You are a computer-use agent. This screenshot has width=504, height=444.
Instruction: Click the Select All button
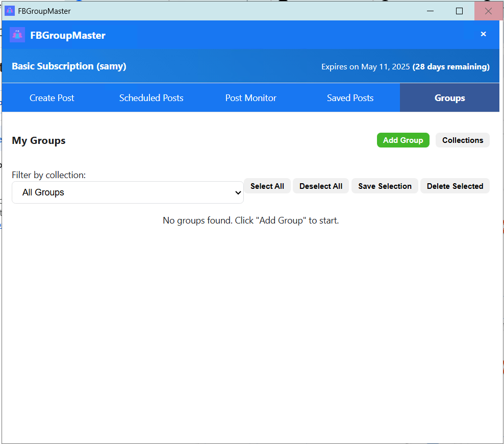267,186
